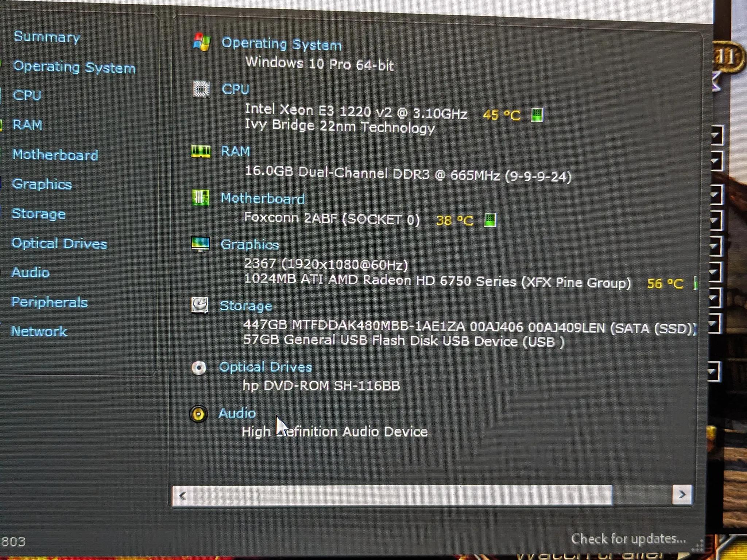Open the RAM heading in summary
747x560 pixels.
click(x=236, y=151)
